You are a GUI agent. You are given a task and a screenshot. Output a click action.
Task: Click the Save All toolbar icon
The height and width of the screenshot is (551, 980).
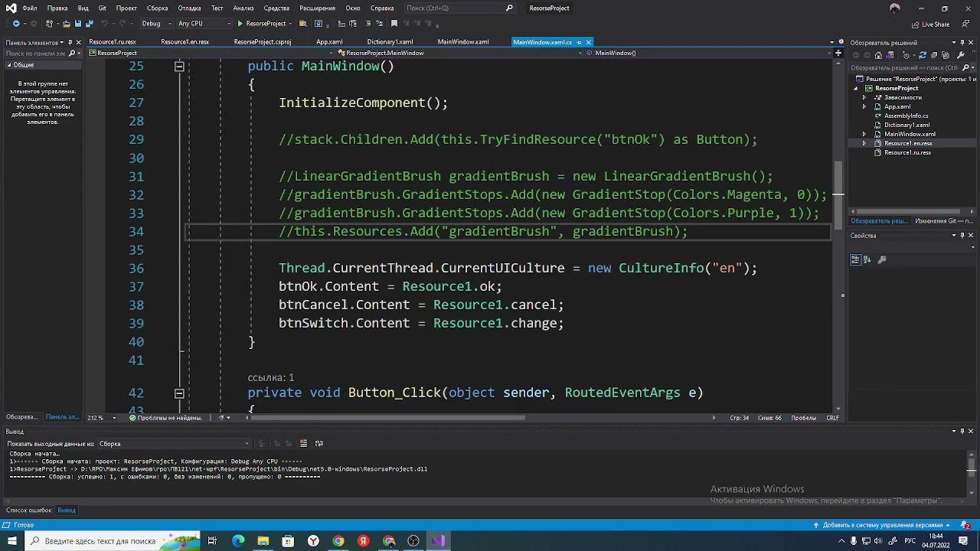[x=89, y=24]
